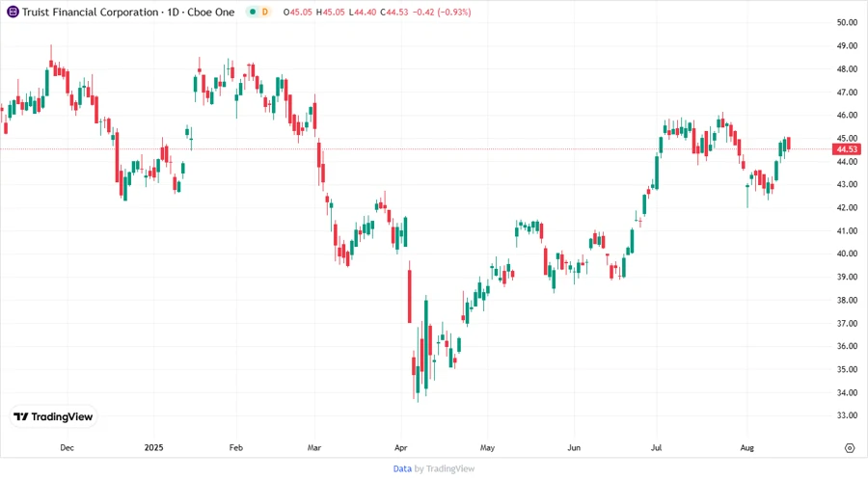Open chart settings gear icon
The width and height of the screenshot is (868, 480).
pos(850,448)
